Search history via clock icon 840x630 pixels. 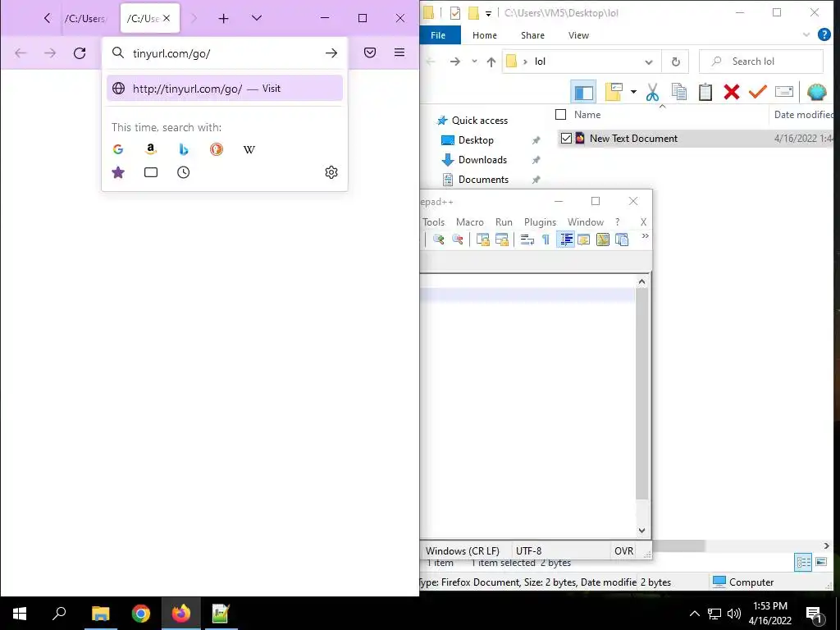pos(184,172)
